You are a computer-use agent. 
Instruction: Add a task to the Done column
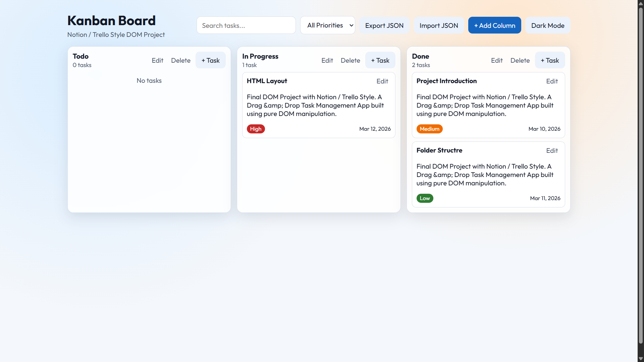550,60
